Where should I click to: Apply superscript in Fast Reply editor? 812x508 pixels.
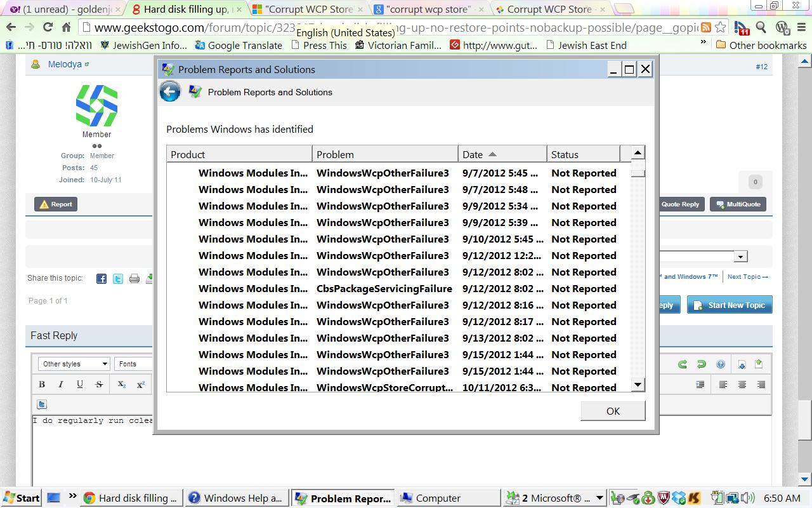point(141,384)
